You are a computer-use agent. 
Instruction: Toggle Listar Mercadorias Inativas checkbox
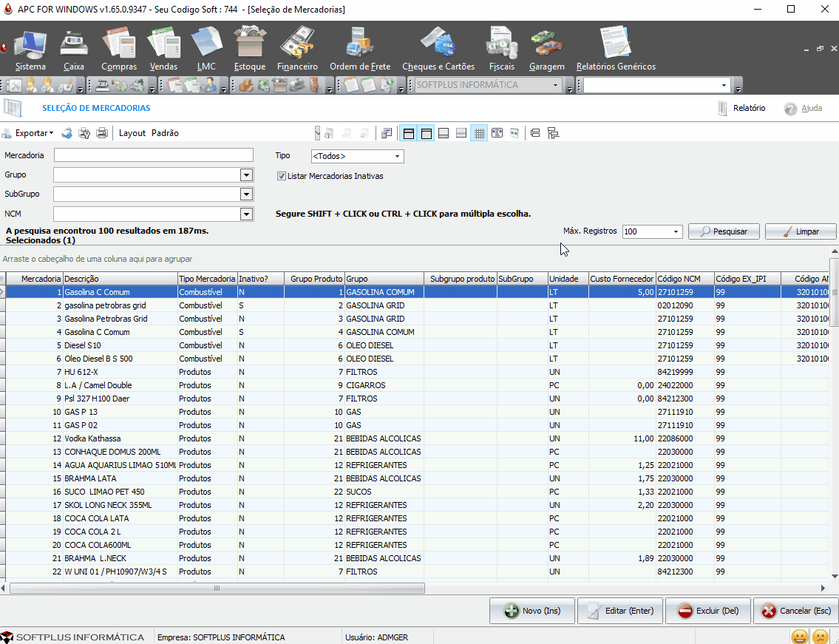[282, 176]
